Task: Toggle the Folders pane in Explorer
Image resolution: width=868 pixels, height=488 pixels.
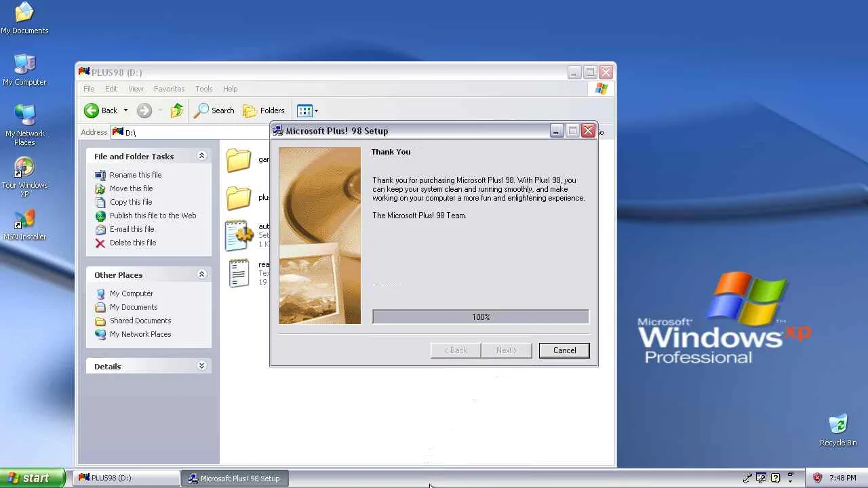Action: [x=264, y=110]
